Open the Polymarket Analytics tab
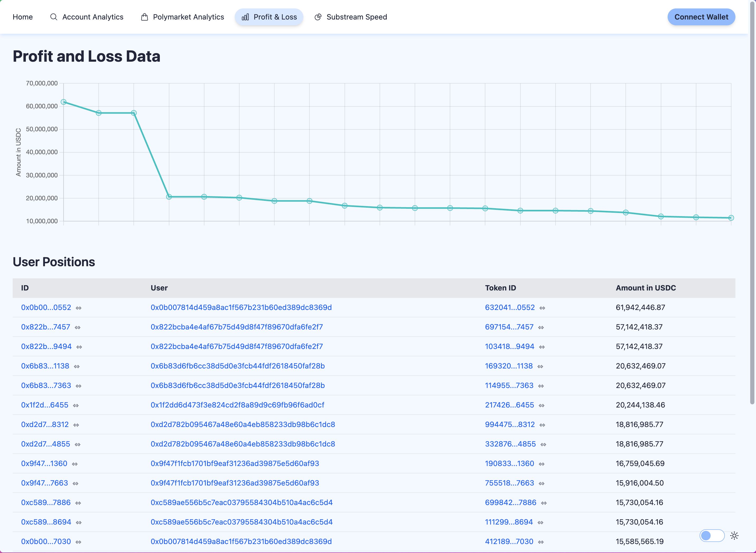The width and height of the screenshot is (756, 553). [x=182, y=17]
